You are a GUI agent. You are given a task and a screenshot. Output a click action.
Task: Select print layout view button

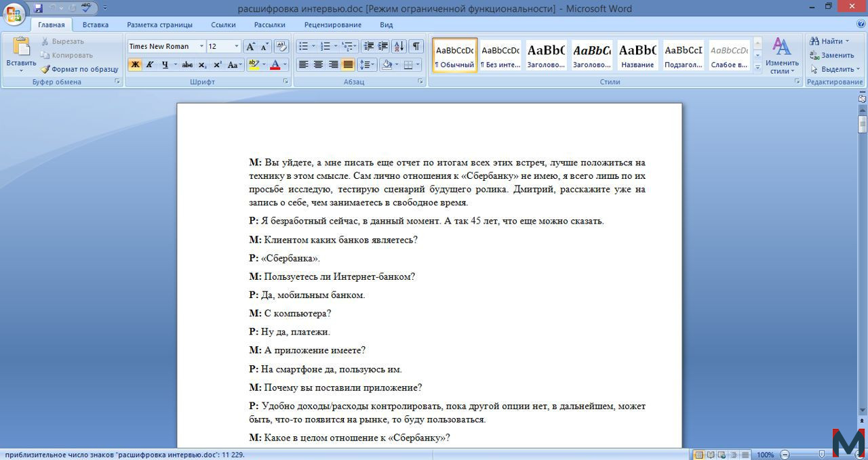(x=699, y=455)
